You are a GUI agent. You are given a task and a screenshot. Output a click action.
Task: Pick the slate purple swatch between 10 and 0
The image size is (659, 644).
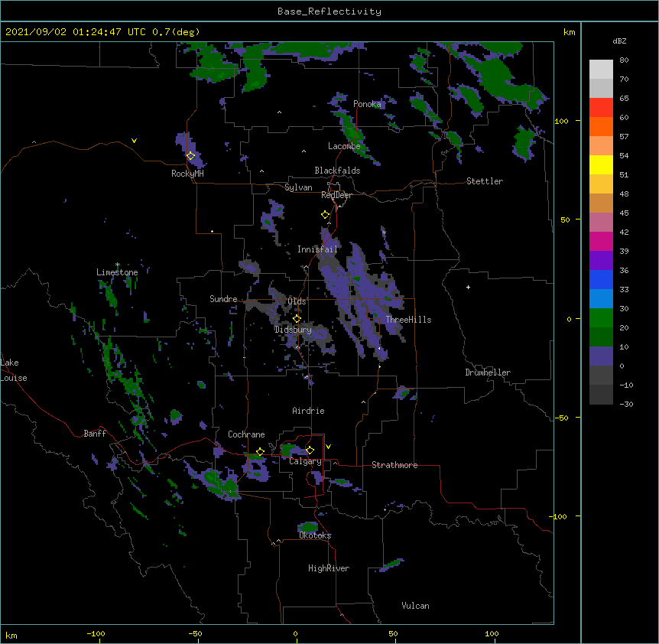click(601, 356)
